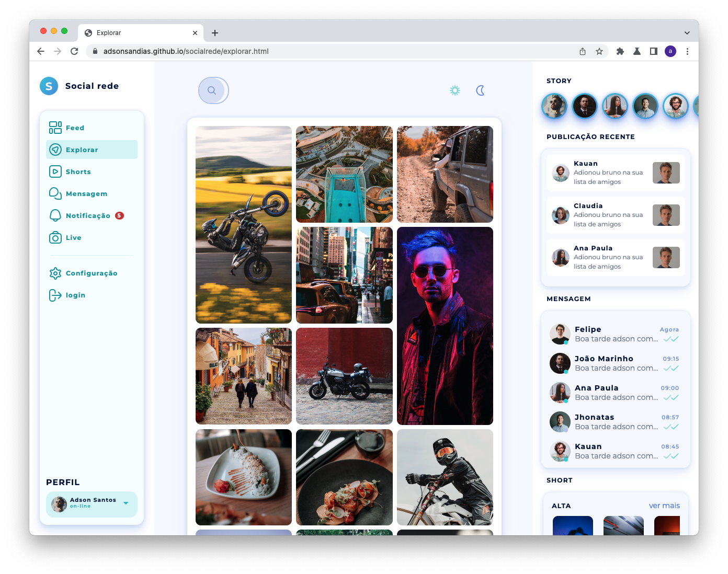
Task: Open the sushi dish photo
Action: coord(244,477)
